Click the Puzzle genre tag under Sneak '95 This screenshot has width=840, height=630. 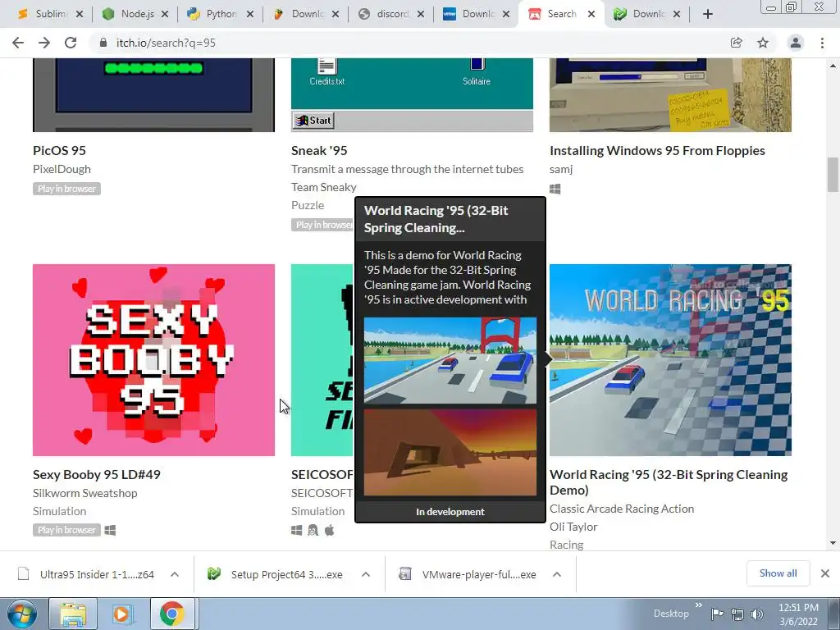coord(308,205)
